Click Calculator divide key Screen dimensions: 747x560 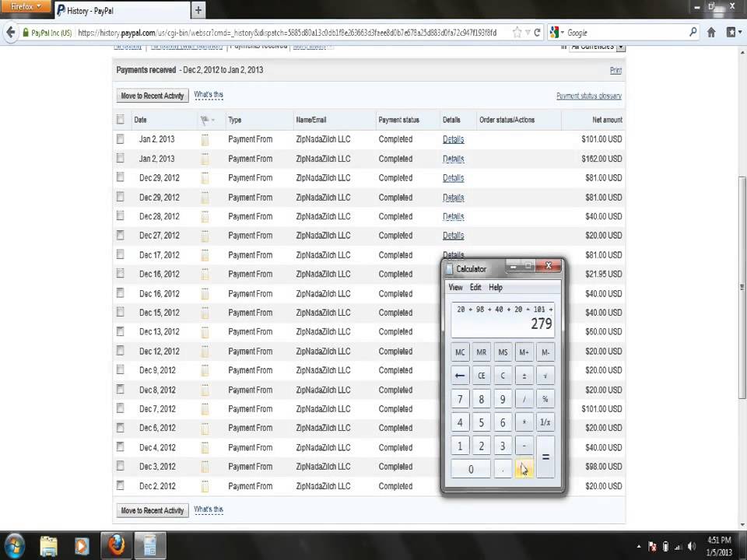pyautogui.click(x=524, y=399)
